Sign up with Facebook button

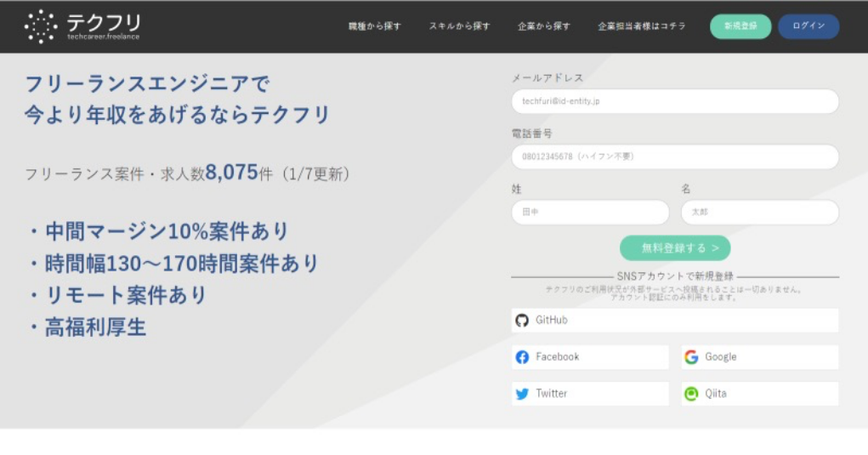pos(590,357)
